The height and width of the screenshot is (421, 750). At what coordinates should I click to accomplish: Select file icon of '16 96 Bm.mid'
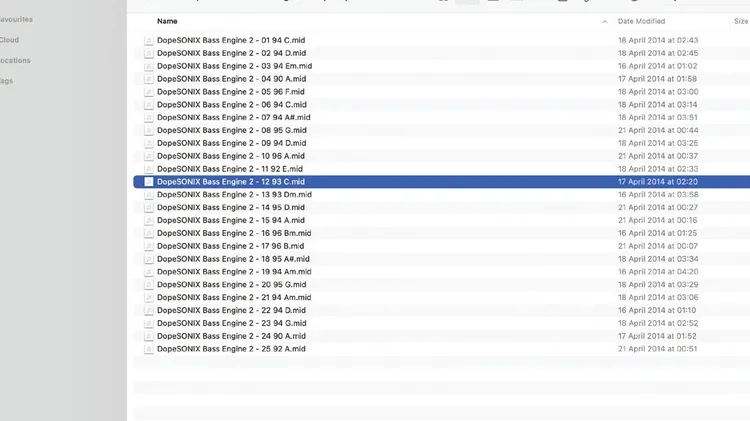click(149, 234)
